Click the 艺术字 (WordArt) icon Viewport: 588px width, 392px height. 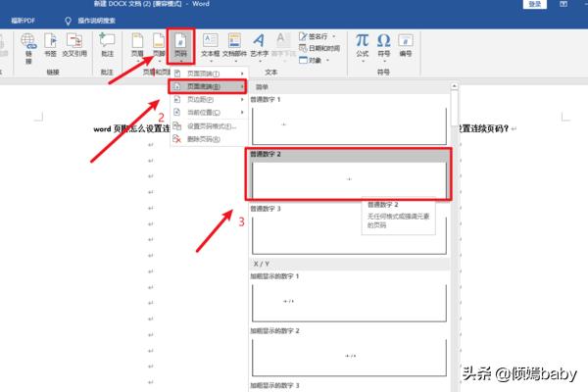click(259, 46)
